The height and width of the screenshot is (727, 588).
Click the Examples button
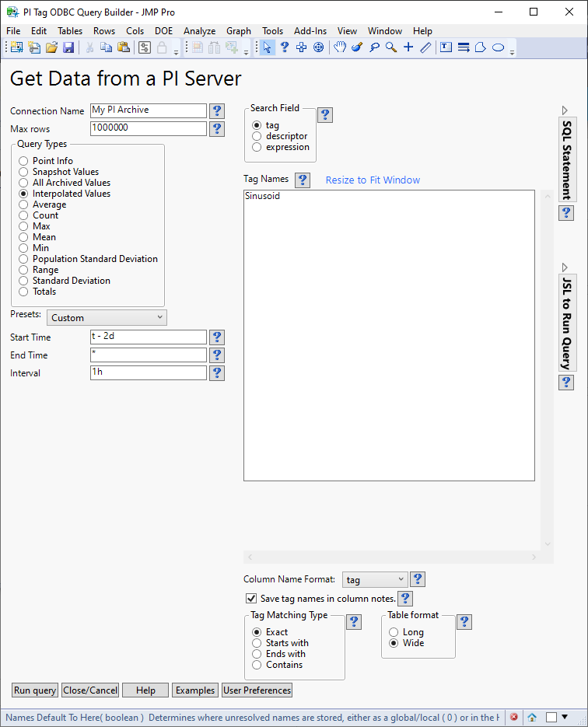click(x=195, y=690)
